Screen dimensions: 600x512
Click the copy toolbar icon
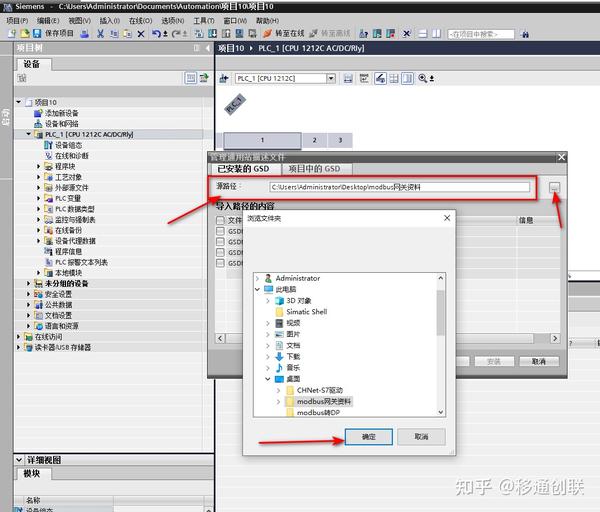[x=114, y=34]
